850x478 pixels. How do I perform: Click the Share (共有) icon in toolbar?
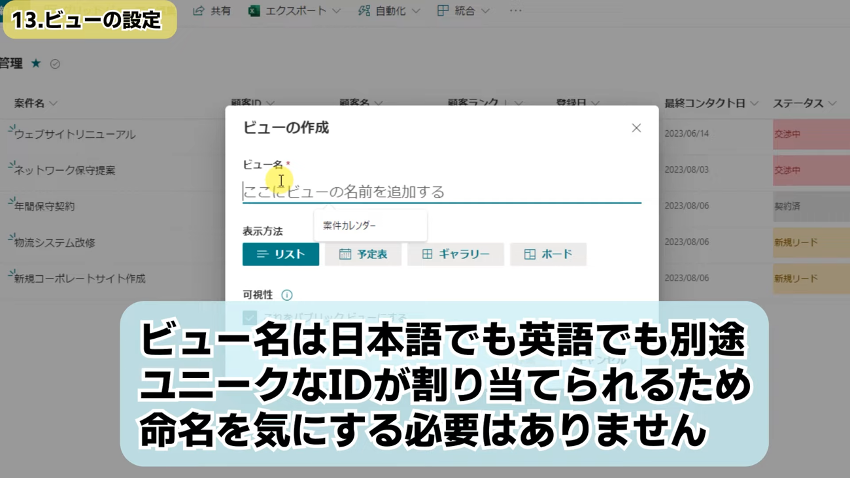click(x=198, y=10)
